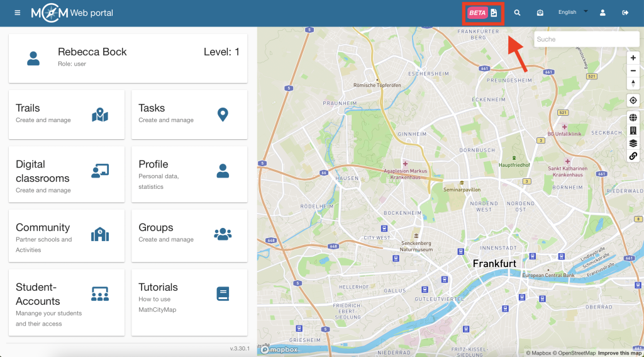644x357 pixels.
Task: Click the chain link map control
Action: (x=633, y=156)
